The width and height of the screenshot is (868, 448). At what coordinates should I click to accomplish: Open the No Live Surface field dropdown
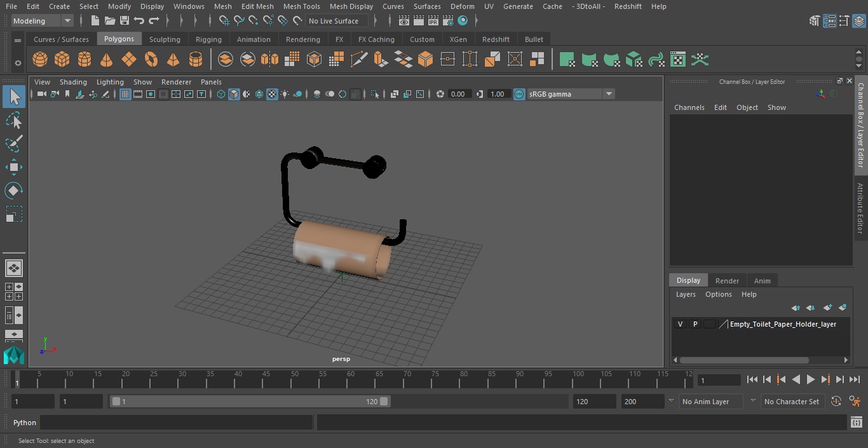pyautogui.click(x=337, y=21)
